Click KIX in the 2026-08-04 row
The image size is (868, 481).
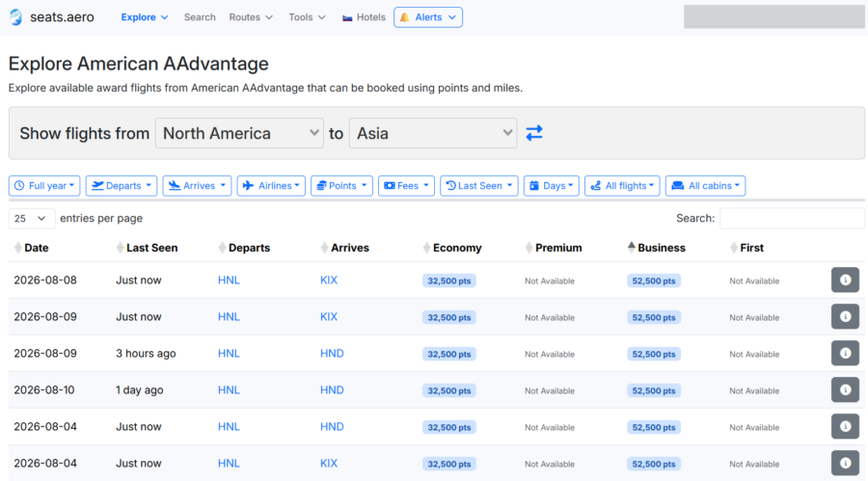pyautogui.click(x=329, y=464)
